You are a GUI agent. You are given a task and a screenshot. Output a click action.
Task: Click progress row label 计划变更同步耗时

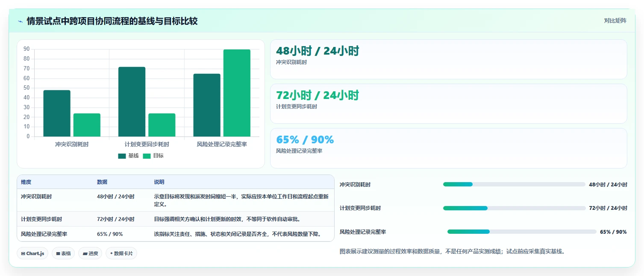360,208
